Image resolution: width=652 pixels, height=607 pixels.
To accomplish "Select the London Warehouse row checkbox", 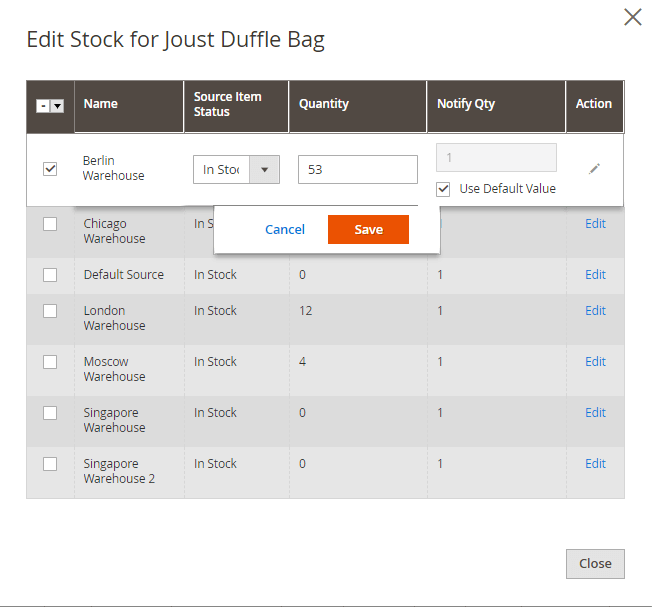I will 50,311.
